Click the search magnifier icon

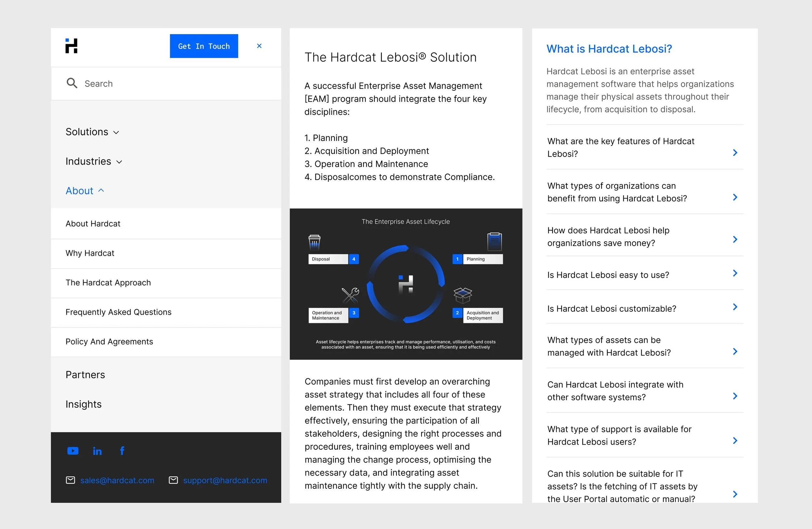[72, 83]
